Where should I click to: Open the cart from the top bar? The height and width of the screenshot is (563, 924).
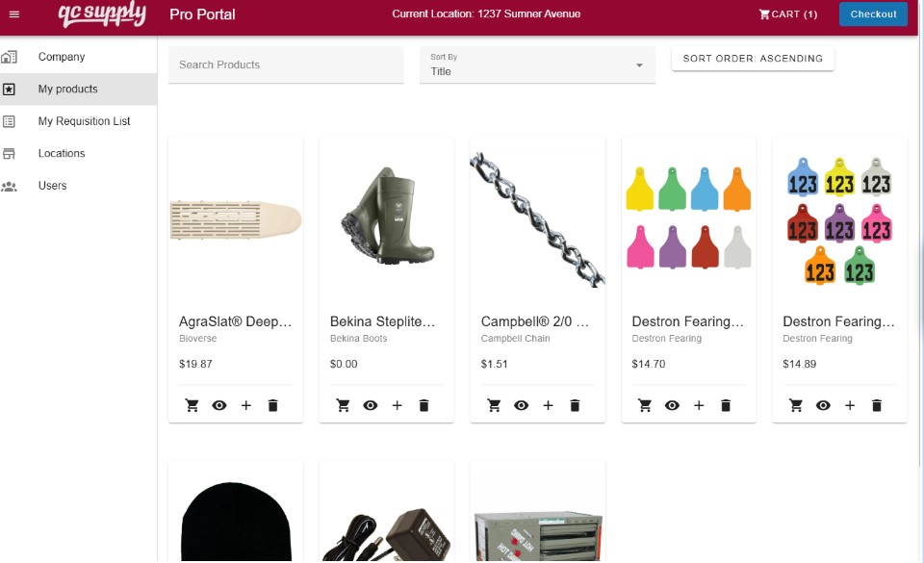point(786,13)
